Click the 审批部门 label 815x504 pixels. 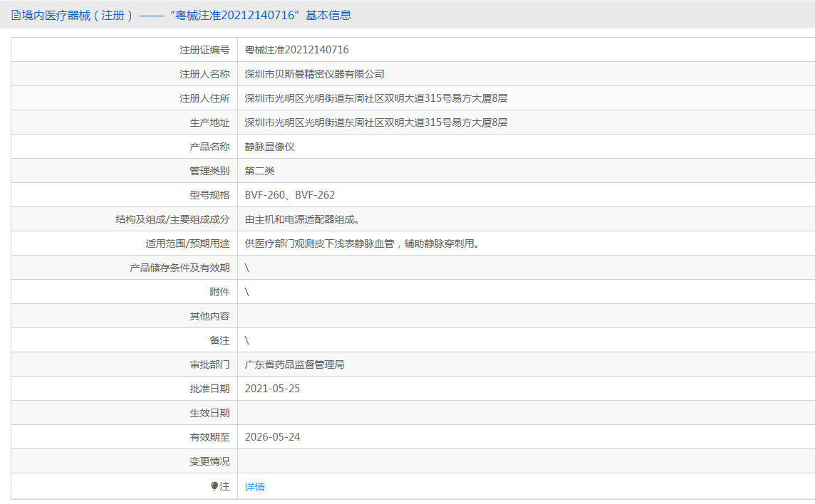(x=209, y=364)
